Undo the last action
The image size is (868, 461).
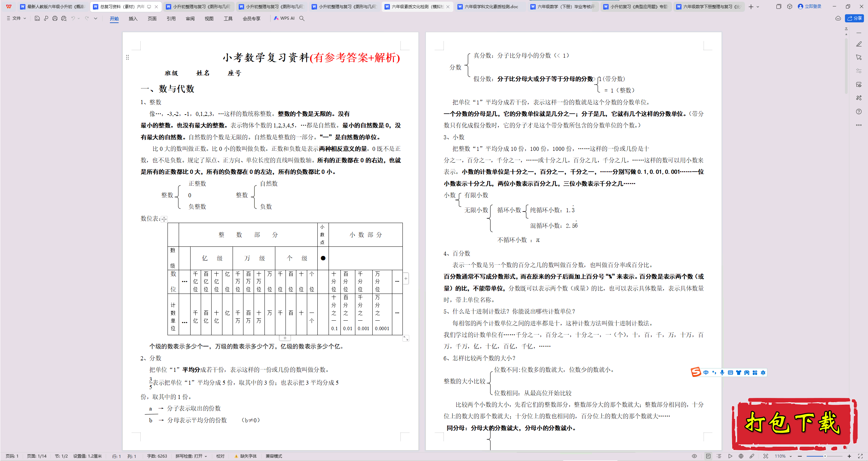tap(73, 19)
